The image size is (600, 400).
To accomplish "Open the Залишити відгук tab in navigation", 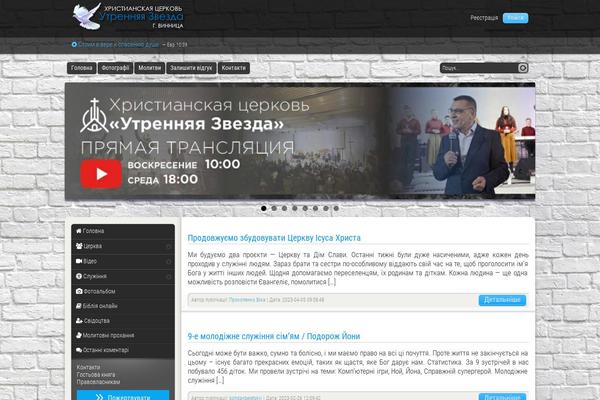I will 191,68.
